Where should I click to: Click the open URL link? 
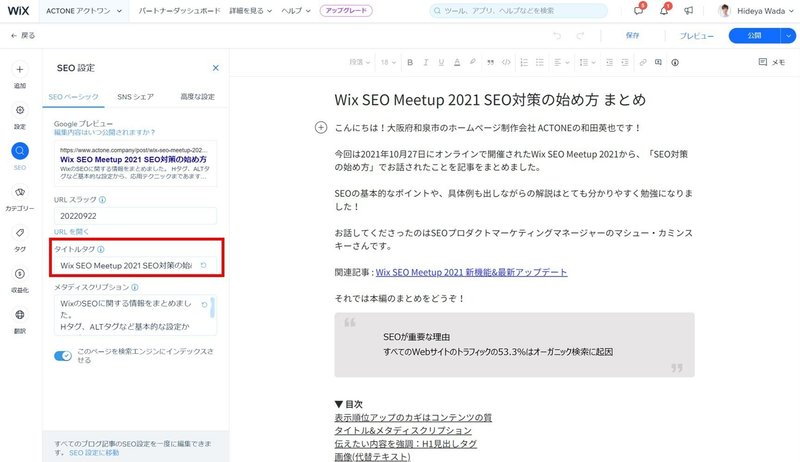point(71,232)
